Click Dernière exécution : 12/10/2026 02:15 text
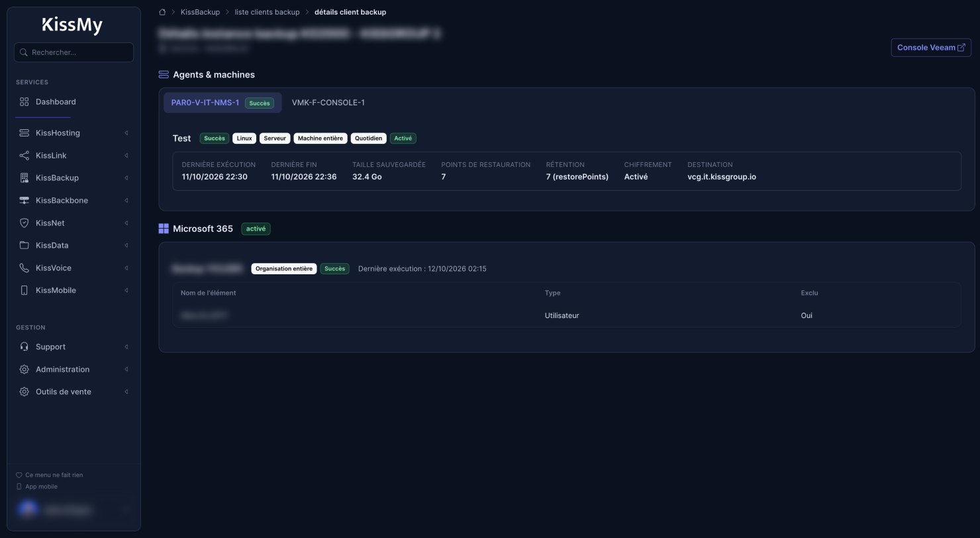 [422, 269]
